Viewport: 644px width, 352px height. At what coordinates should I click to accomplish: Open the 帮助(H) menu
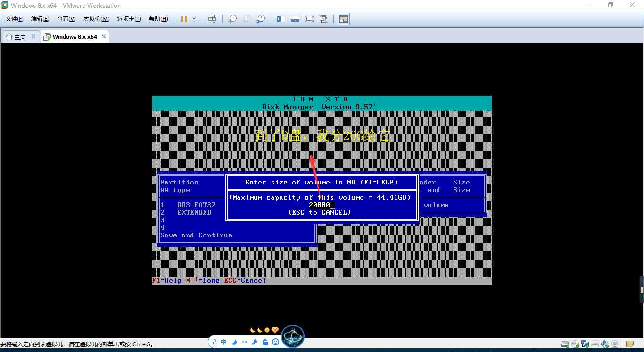click(158, 19)
